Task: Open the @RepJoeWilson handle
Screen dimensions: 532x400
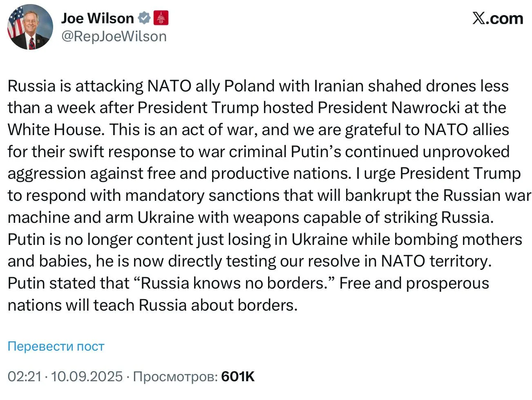Action: pos(114,36)
